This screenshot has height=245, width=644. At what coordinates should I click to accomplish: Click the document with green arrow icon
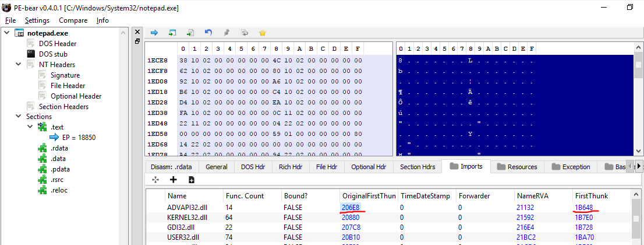(190, 33)
